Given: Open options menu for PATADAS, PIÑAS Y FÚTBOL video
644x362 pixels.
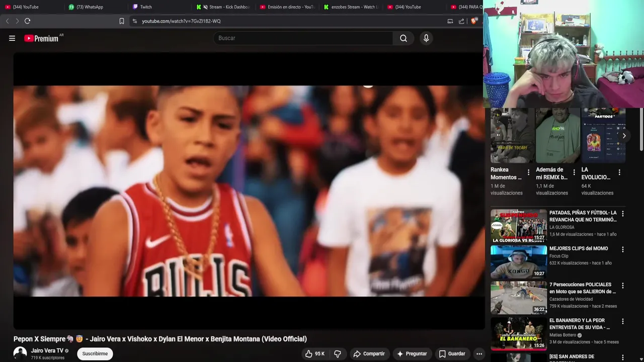Looking at the screenshot, I should pos(623,214).
